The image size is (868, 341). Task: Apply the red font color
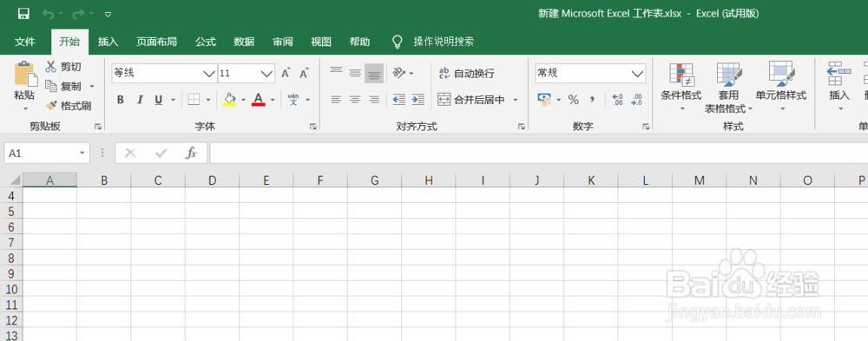258,100
